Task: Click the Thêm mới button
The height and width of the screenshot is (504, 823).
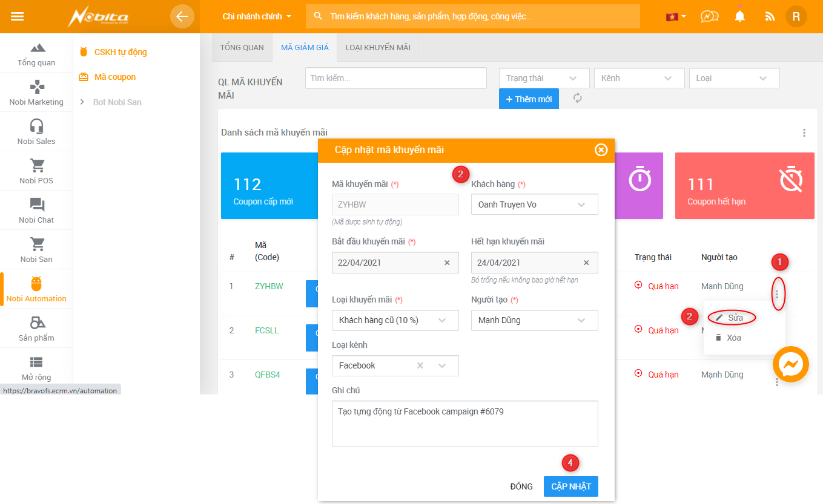Action: (529, 99)
